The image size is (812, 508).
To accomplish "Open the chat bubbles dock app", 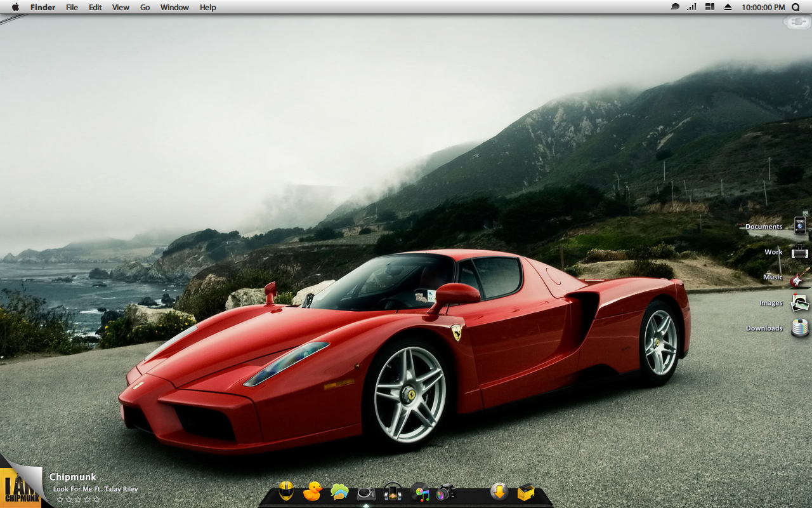I will point(339,491).
